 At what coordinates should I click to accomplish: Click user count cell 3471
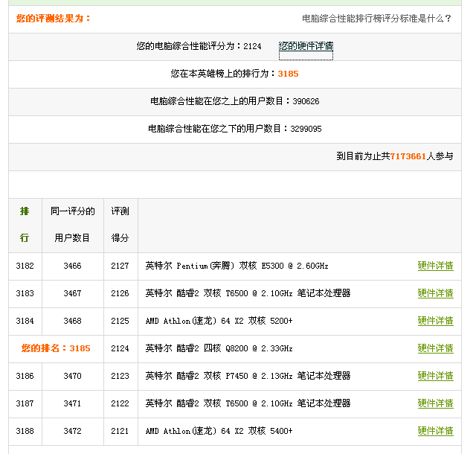point(73,403)
